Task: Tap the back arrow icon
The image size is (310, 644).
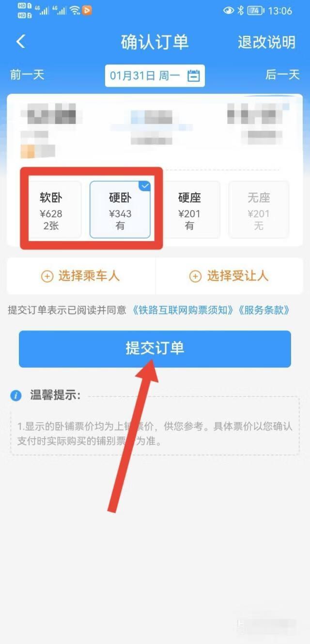Action: pos(20,42)
